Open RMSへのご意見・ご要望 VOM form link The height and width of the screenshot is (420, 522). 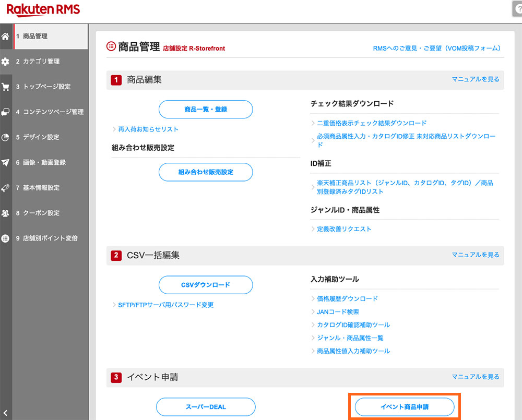[x=436, y=48]
